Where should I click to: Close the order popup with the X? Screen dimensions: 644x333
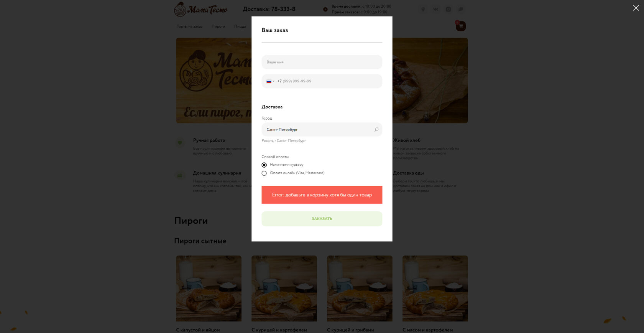[636, 8]
